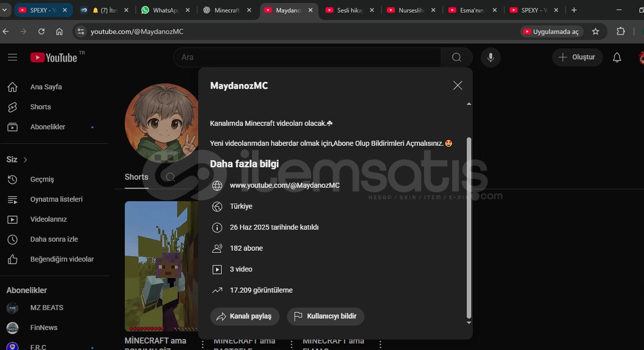Open the browser extensions puzzle icon
The image size is (644, 350).
(x=621, y=31)
